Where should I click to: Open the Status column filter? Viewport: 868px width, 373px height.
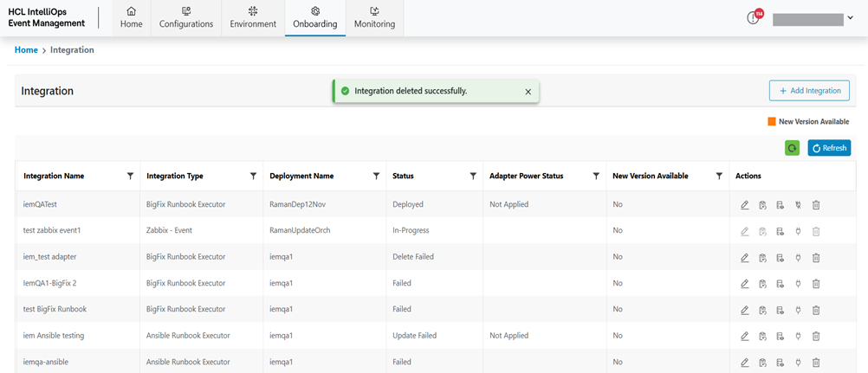[x=473, y=176]
